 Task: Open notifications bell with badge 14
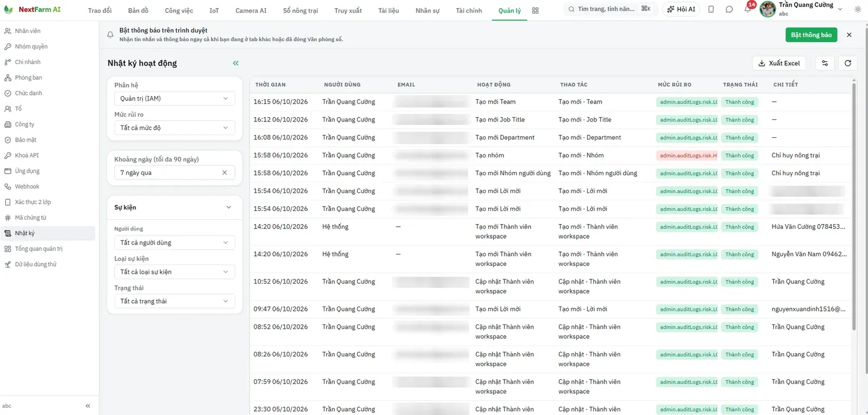(748, 9)
